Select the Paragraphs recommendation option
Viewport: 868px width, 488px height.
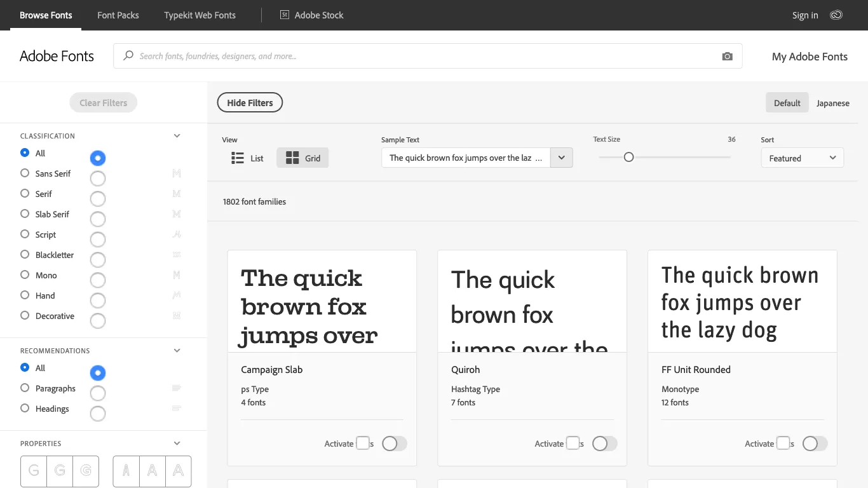[25, 388]
